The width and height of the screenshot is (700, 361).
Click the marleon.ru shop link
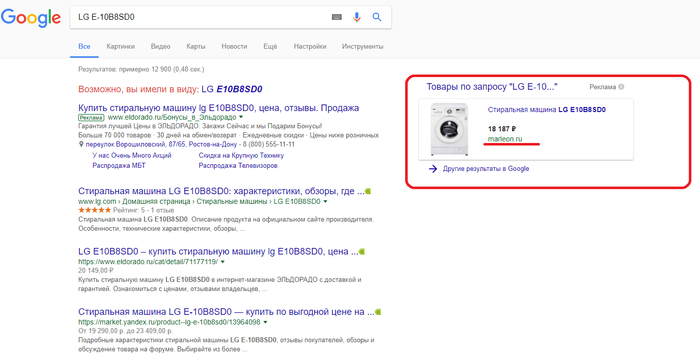click(x=505, y=139)
